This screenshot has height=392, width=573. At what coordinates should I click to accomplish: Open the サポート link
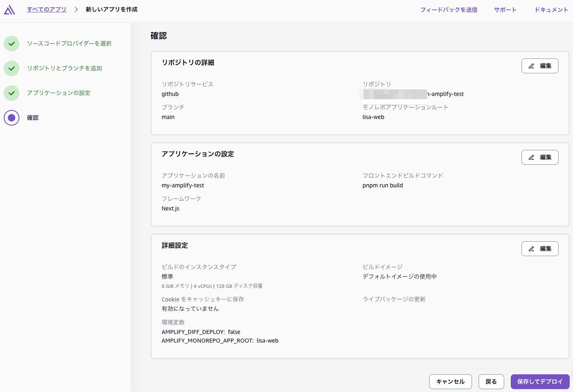coord(505,9)
